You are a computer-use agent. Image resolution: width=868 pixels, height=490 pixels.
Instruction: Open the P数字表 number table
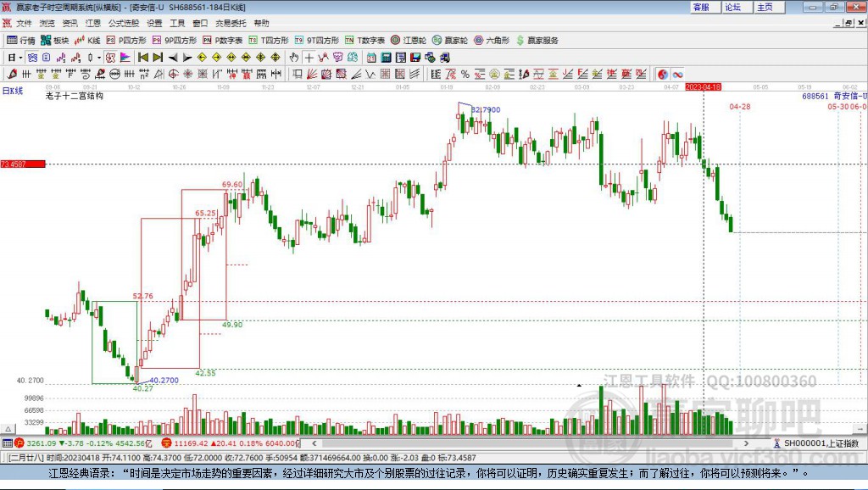coord(223,41)
